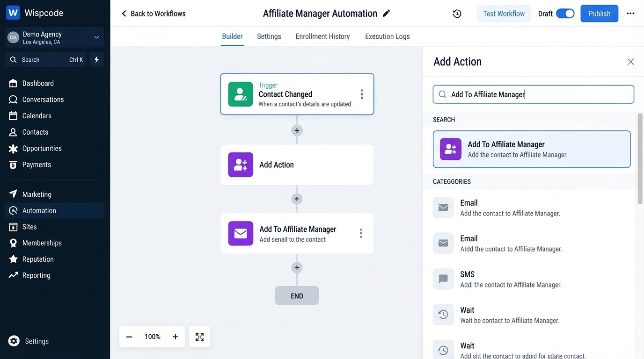Image resolution: width=644 pixels, height=359 pixels.
Task: Go Back to Workflows
Action: tap(153, 14)
